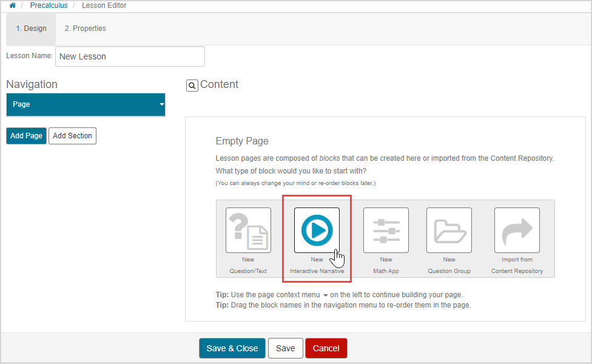Click the home icon in breadcrumb

[12, 5]
